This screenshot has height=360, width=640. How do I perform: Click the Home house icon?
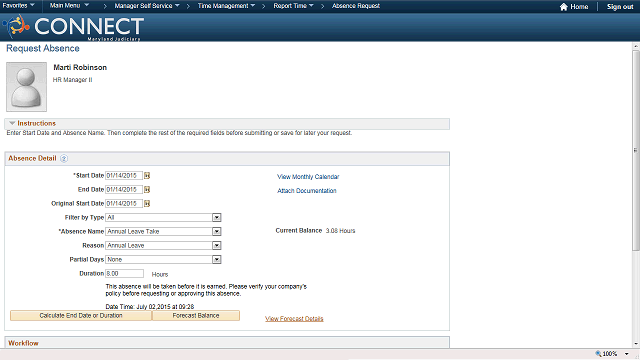pos(564,7)
